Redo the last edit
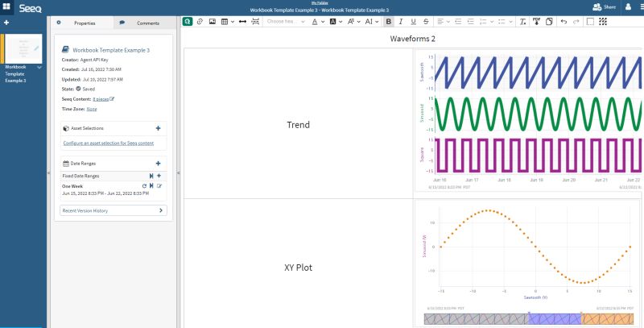 tap(576, 22)
